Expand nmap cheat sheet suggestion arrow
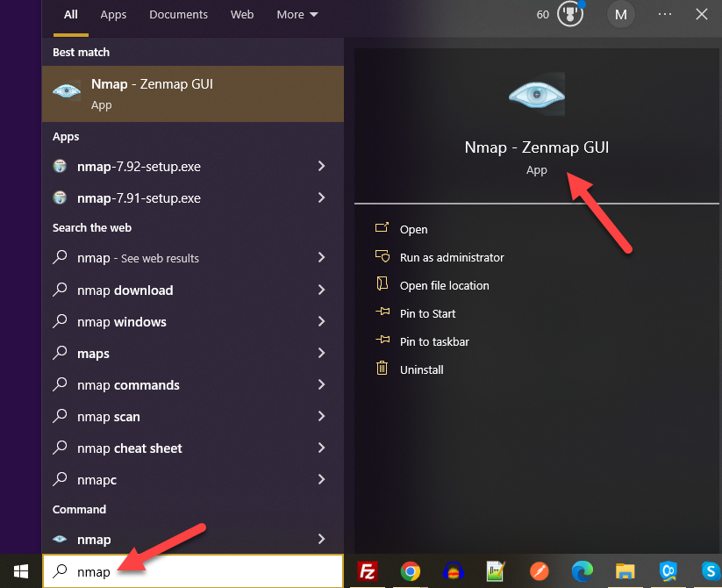The width and height of the screenshot is (722, 588). tap(321, 448)
